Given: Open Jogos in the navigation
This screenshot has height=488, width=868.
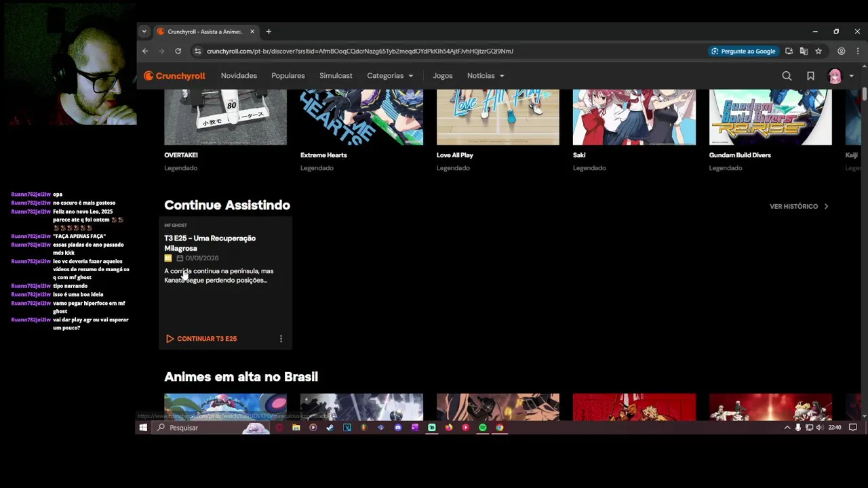Looking at the screenshot, I should 443,76.
